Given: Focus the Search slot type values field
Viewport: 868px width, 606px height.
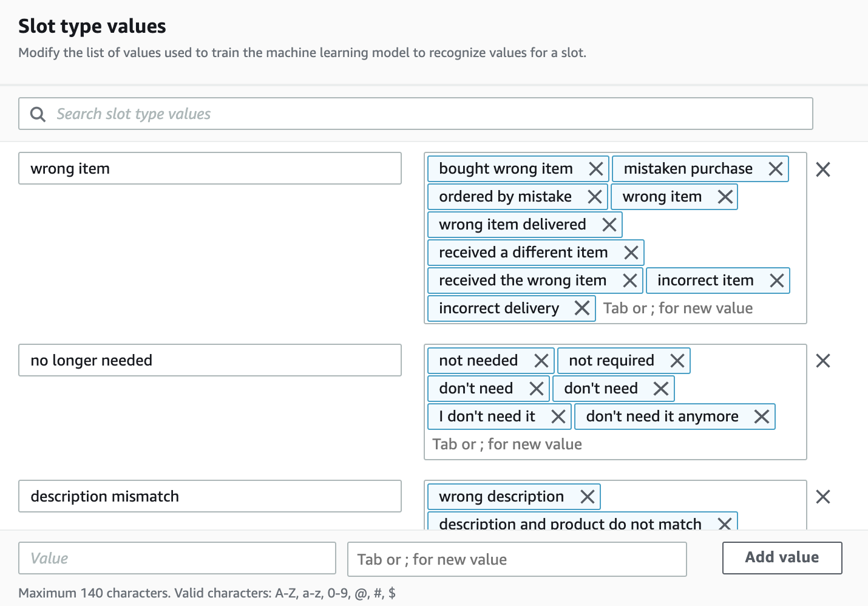Looking at the screenshot, I should (x=425, y=114).
